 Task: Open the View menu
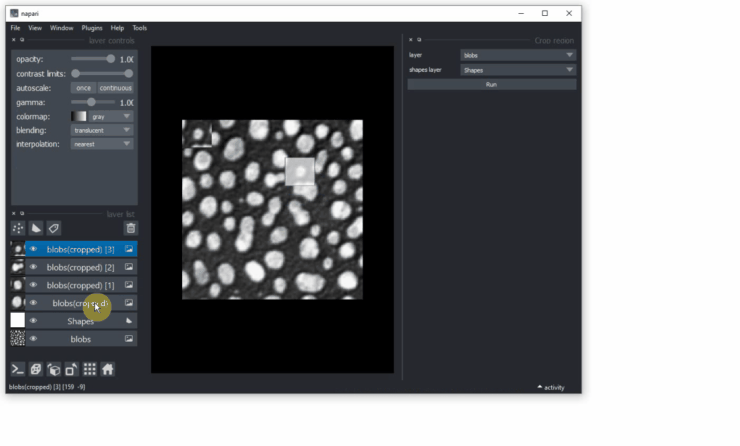35,28
